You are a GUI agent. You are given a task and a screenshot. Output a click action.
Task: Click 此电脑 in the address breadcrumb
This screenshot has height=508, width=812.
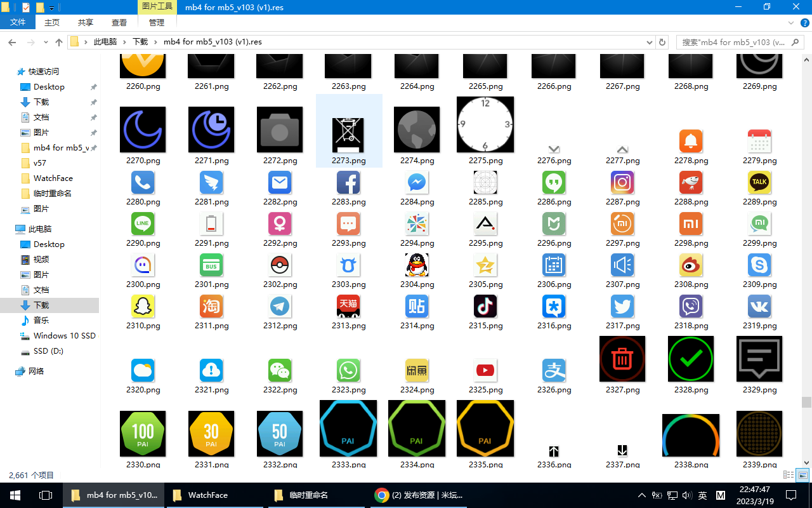click(x=105, y=42)
